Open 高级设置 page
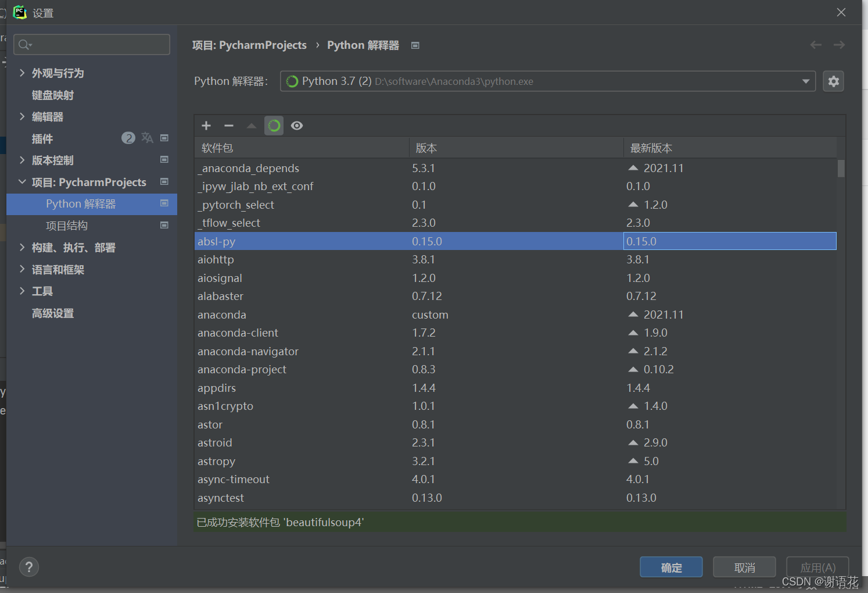 (53, 313)
